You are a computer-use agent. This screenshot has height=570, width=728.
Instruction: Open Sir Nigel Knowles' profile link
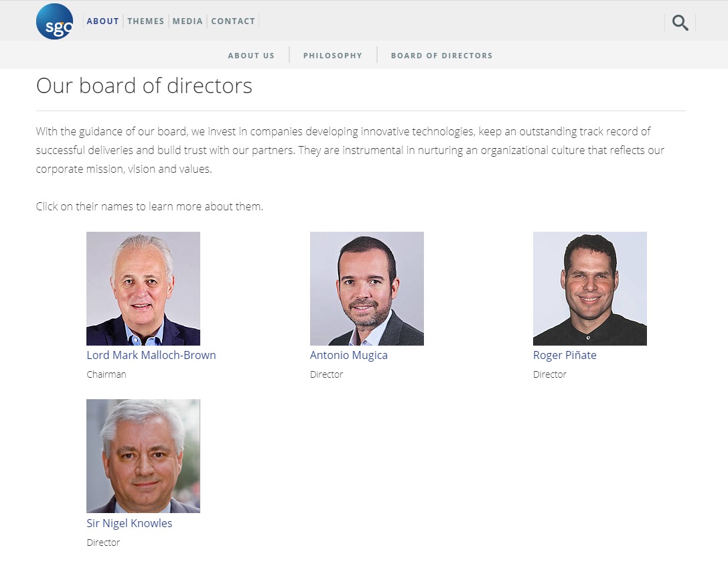[129, 523]
